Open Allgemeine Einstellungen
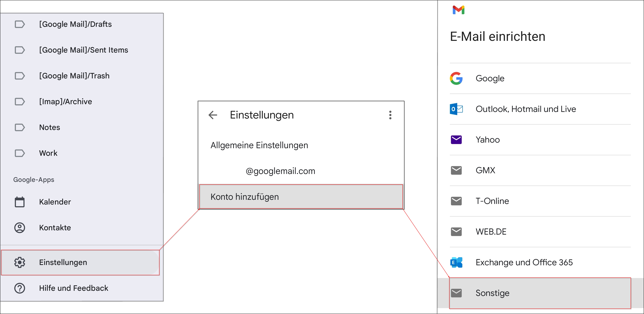The width and height of the screenshot is (644, 314). 259,145
